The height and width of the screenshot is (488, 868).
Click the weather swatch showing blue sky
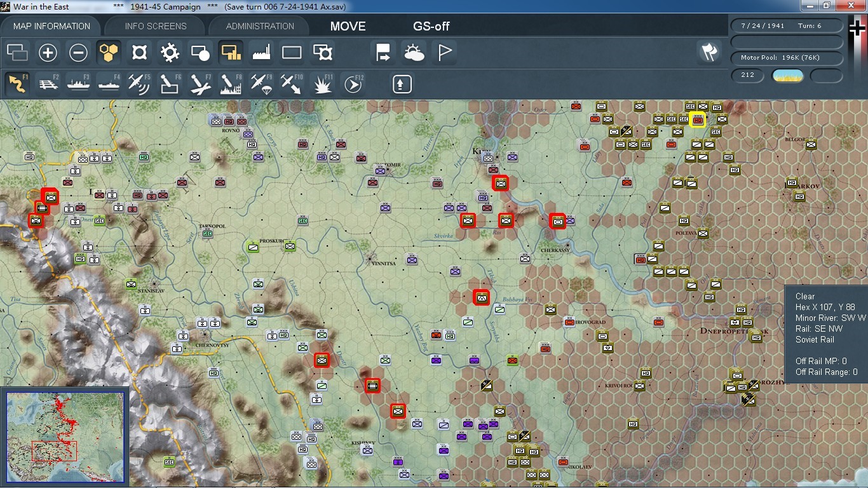(787, 76)
